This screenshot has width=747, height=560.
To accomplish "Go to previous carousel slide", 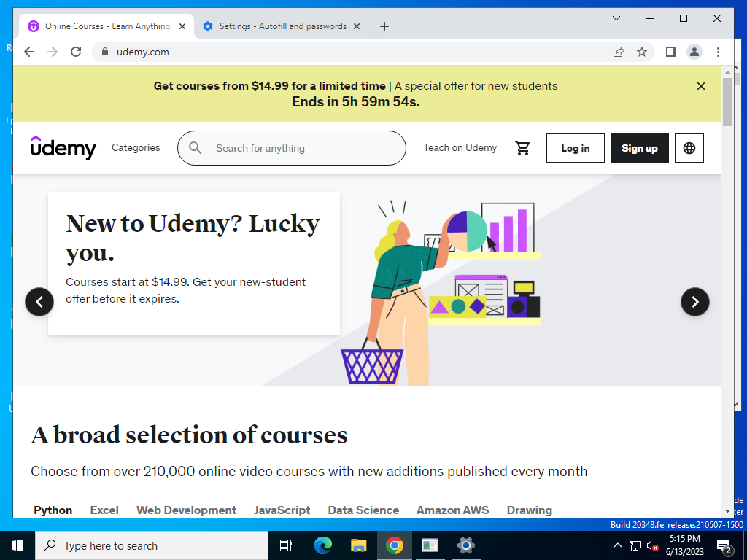I will click(x=39, y=301).
